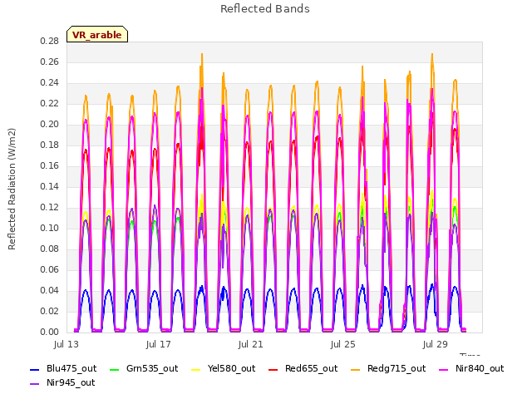Click the VR_arable annotation label
The image size is (532, 399).
(x=97, y=35)
